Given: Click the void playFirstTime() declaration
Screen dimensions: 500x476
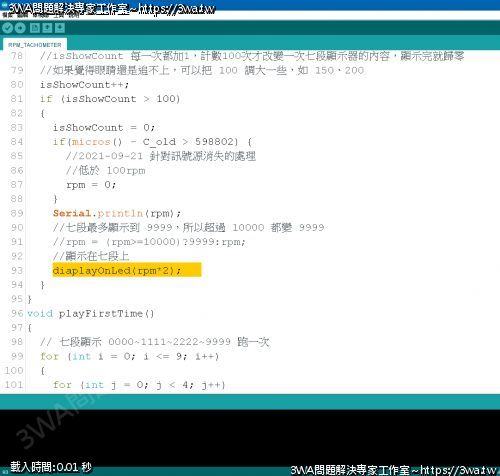Looking at the screenshot, I should [91, 314].
